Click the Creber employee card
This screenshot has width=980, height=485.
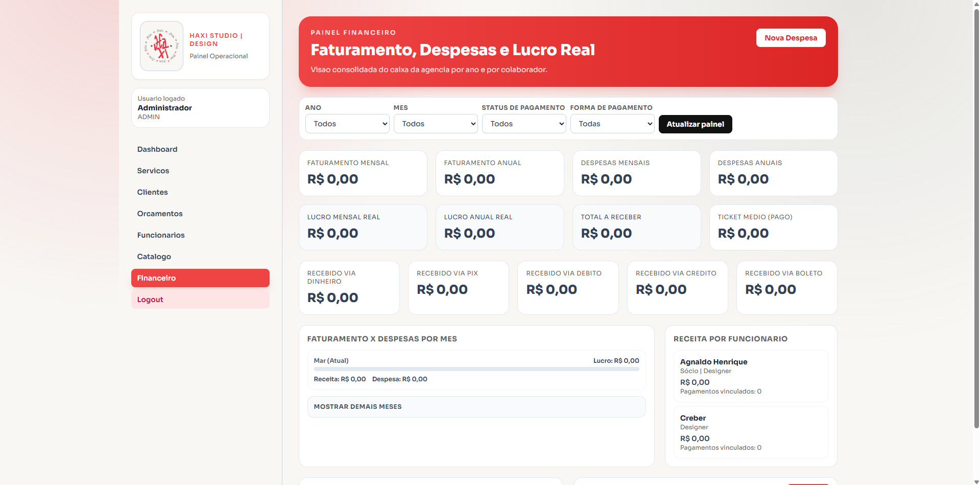click(x=750, y=432)
